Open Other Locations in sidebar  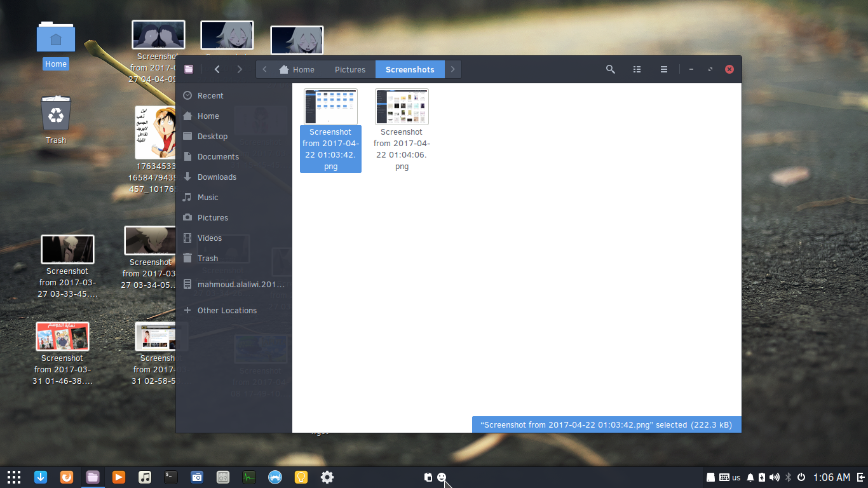click(234, 310)
